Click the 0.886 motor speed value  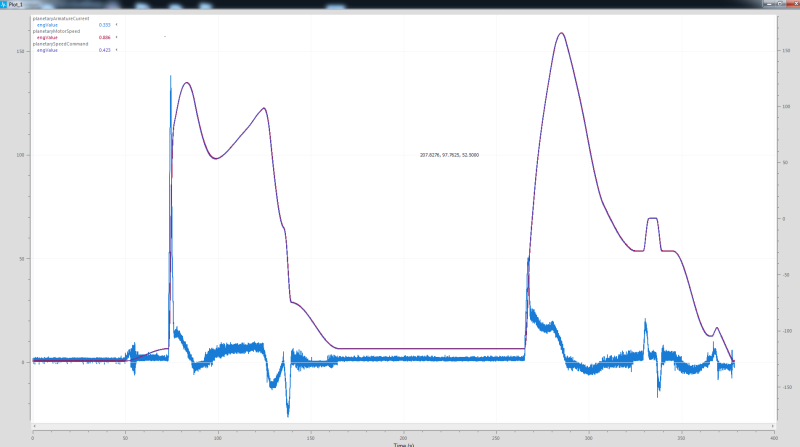pos(105,38)
